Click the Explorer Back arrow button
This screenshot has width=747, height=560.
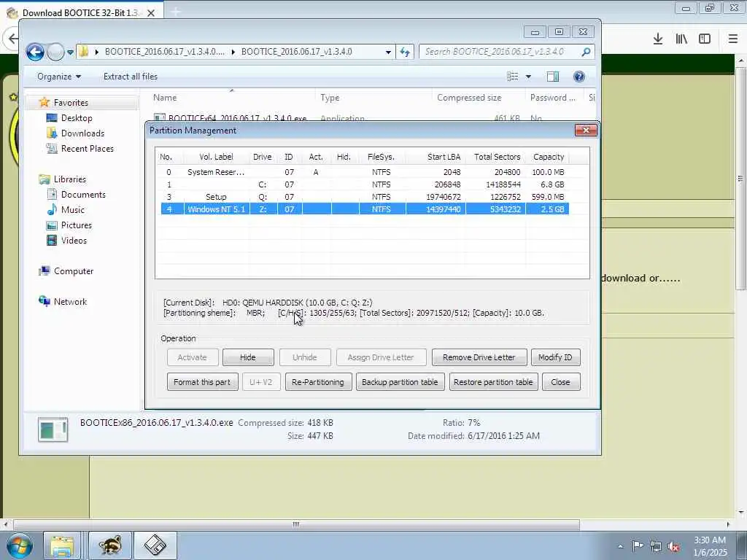click(x=35, y=52)
